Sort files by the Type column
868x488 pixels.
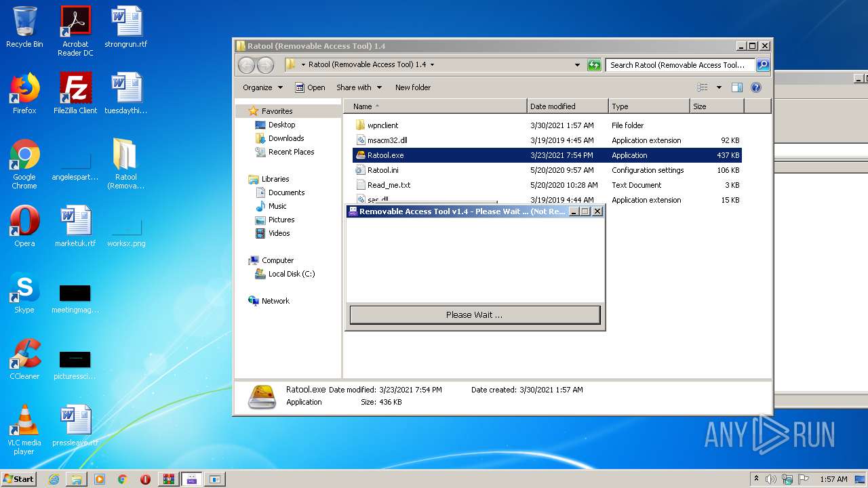tap(649, 106)
